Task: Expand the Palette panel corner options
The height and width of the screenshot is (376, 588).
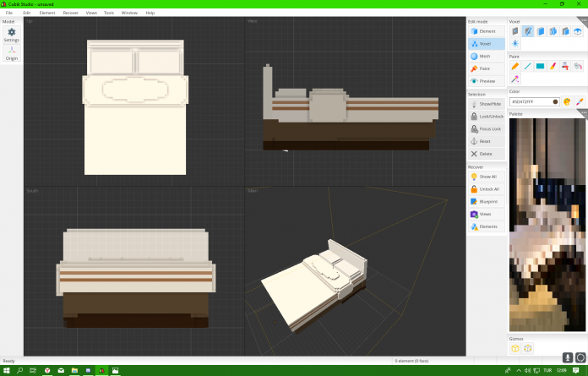Action: pyautogui.click(x=584, y=112)
